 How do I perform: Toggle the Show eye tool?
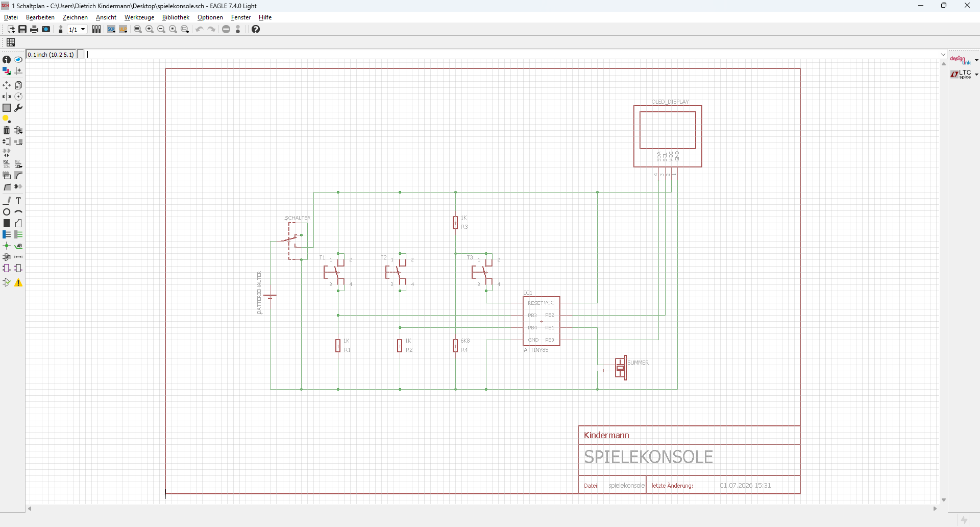[x=18, y=60]
